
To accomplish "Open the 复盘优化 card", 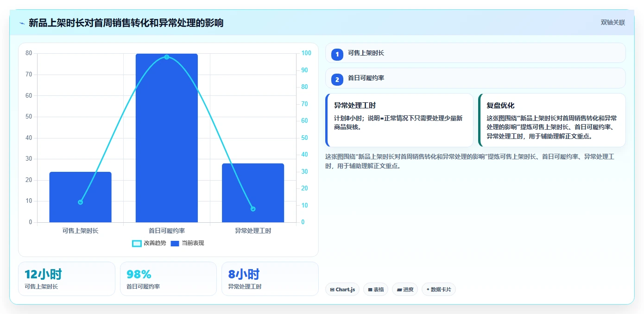I will (x=552, y=120).
